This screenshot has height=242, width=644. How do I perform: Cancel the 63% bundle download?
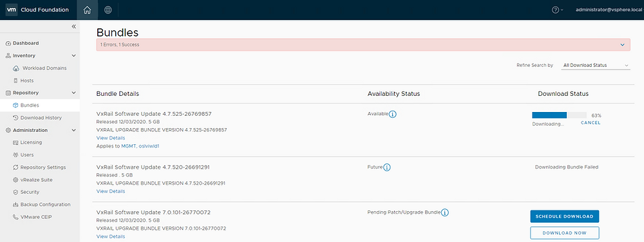pyautogui.click(x=591, y=123)
